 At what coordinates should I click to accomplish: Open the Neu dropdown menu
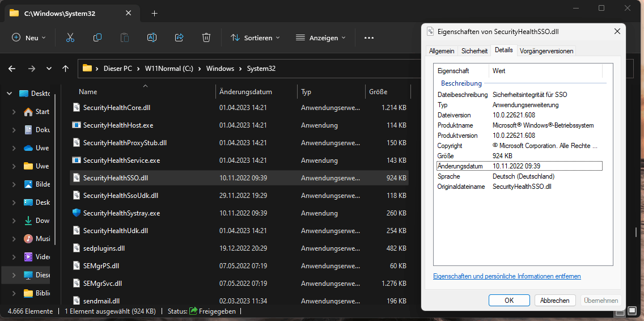(x=29, y=37)
